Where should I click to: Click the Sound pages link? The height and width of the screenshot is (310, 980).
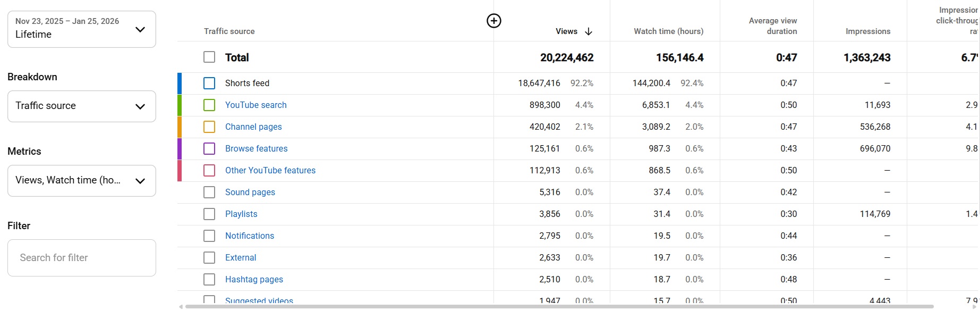coord(250,192)
